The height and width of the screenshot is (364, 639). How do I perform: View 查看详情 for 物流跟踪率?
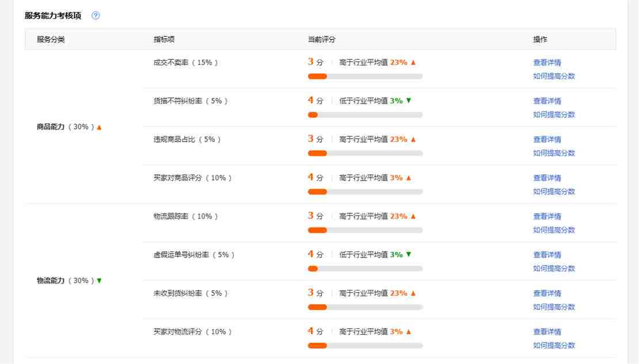click(547, 217)
